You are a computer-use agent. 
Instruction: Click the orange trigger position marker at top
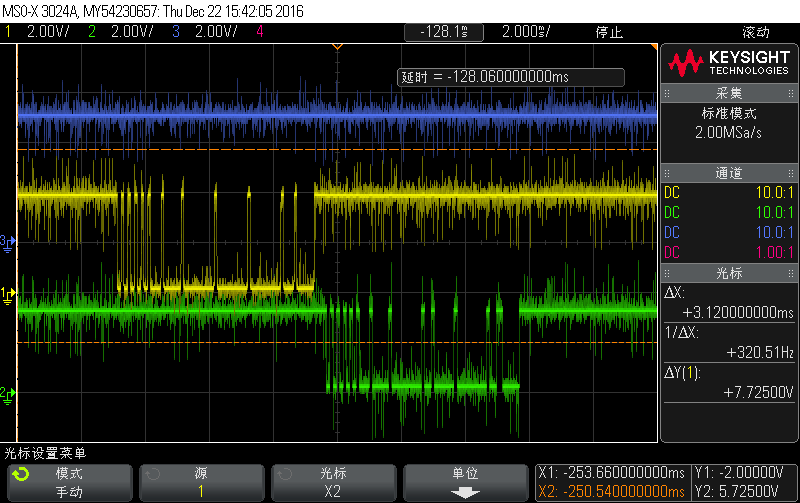(337, 47)
